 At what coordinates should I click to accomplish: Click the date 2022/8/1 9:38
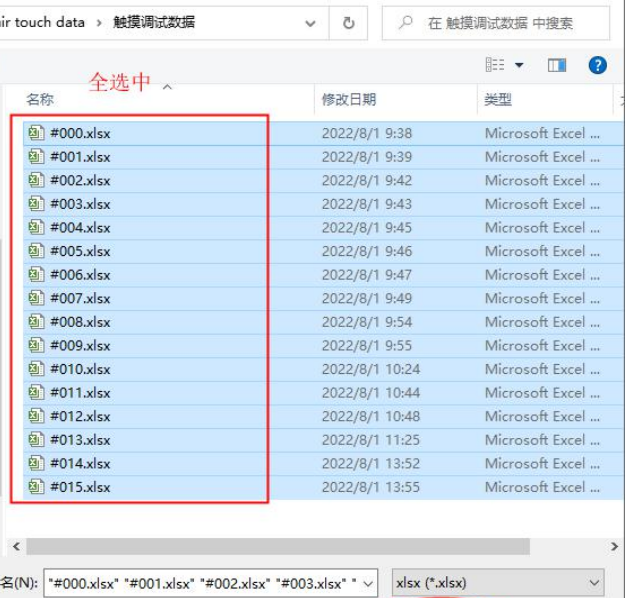[366, 133]
